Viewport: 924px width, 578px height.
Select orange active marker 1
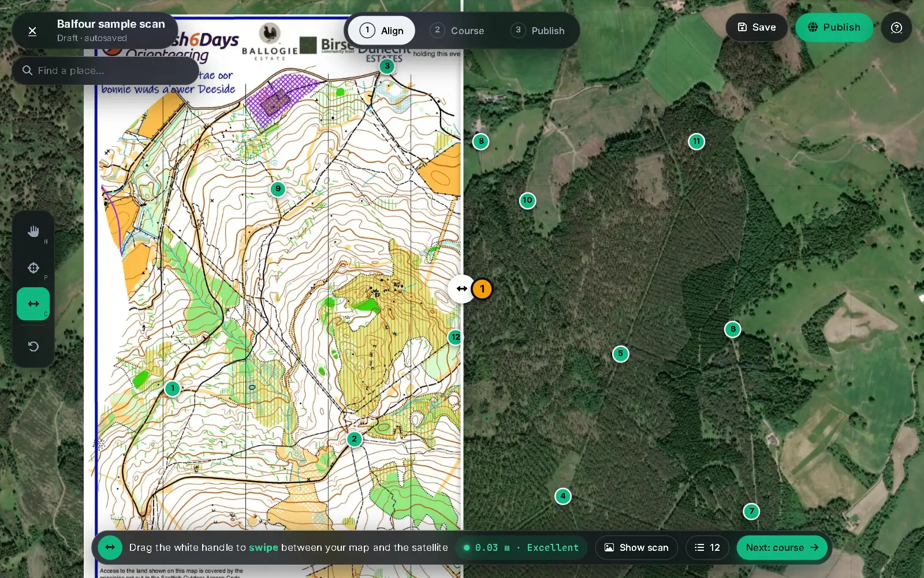click(x=482, y=289)
